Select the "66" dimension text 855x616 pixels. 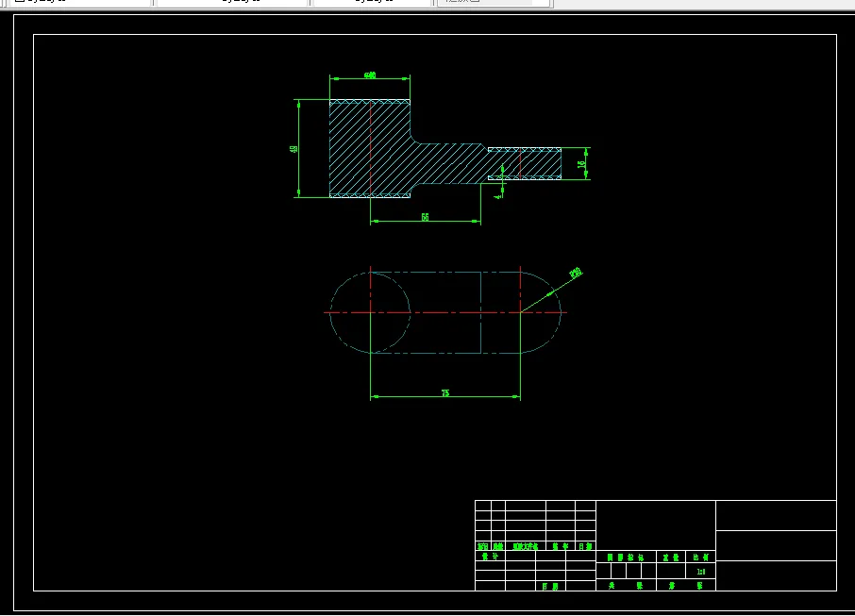coord(425,217)
